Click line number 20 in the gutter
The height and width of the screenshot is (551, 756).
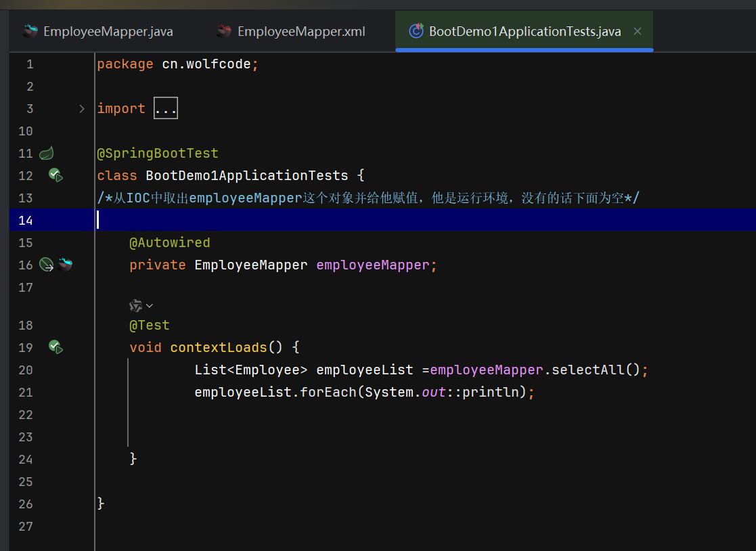coord(26,370)
